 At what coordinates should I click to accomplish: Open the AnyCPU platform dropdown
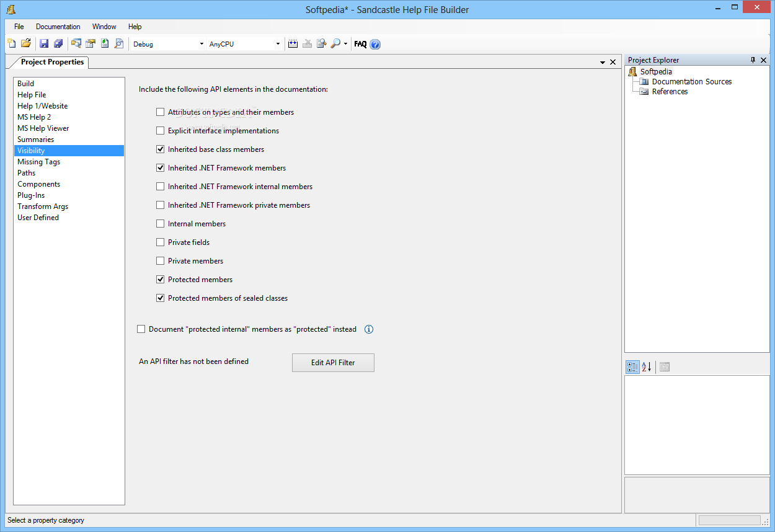click(x=278, y=44)
